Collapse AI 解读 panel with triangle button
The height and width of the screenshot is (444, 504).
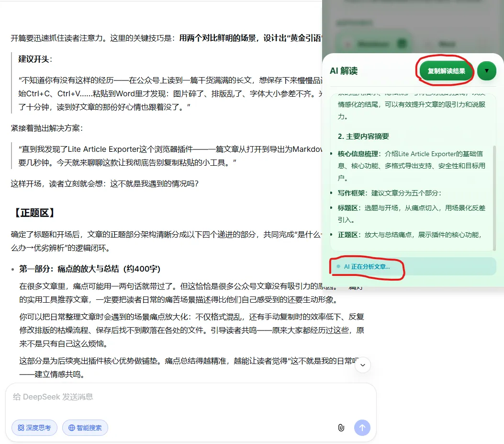point(487,71)
